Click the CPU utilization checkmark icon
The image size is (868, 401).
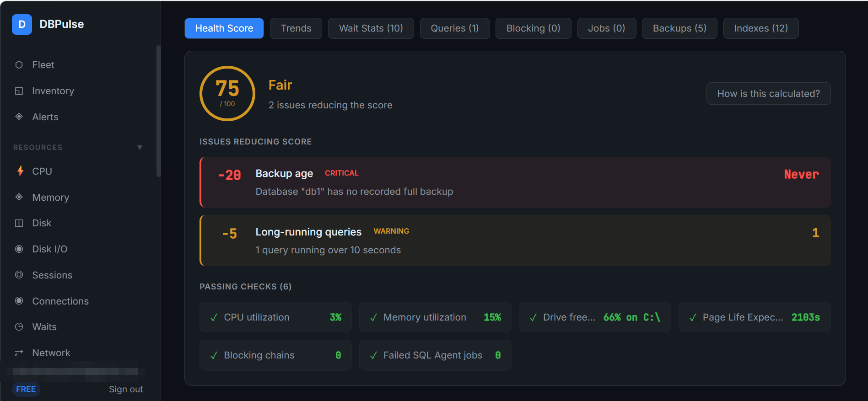coord(214,317)
